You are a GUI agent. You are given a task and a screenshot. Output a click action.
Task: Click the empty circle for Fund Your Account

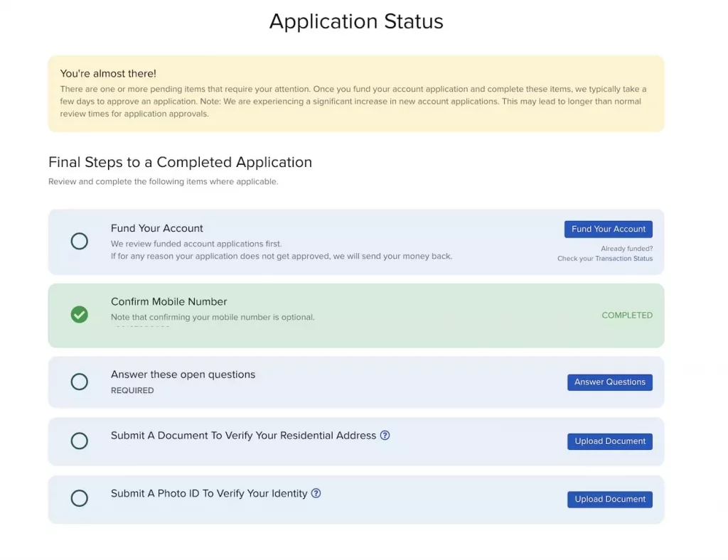[x=80, y=242]
